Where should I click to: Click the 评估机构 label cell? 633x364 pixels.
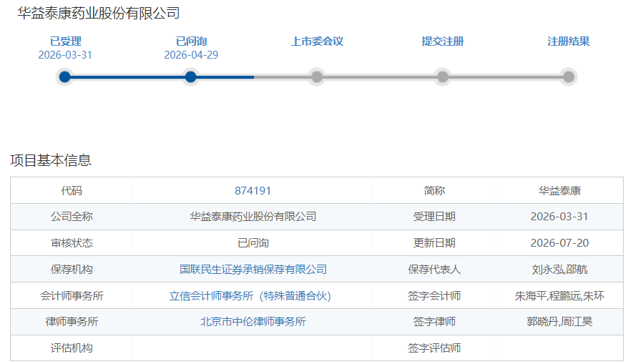pos(72,348)
